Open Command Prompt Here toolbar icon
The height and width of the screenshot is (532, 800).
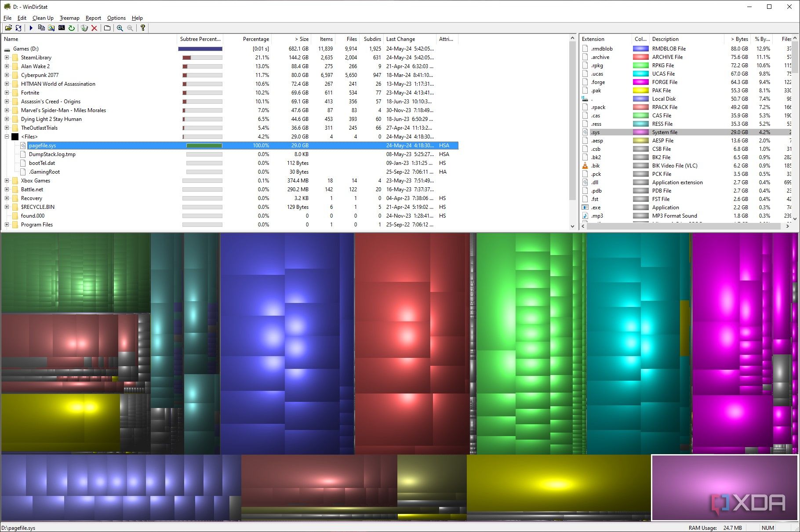(62, 28)
